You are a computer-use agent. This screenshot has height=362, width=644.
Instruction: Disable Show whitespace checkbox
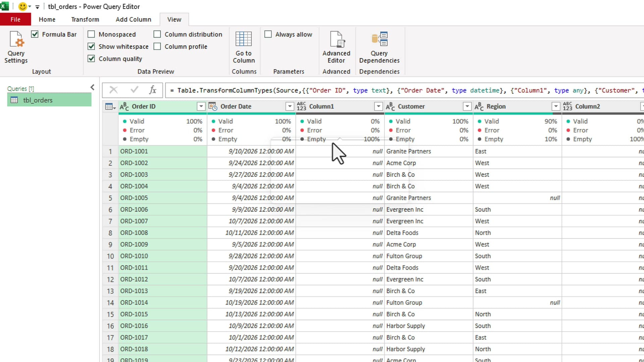[91, 46]
